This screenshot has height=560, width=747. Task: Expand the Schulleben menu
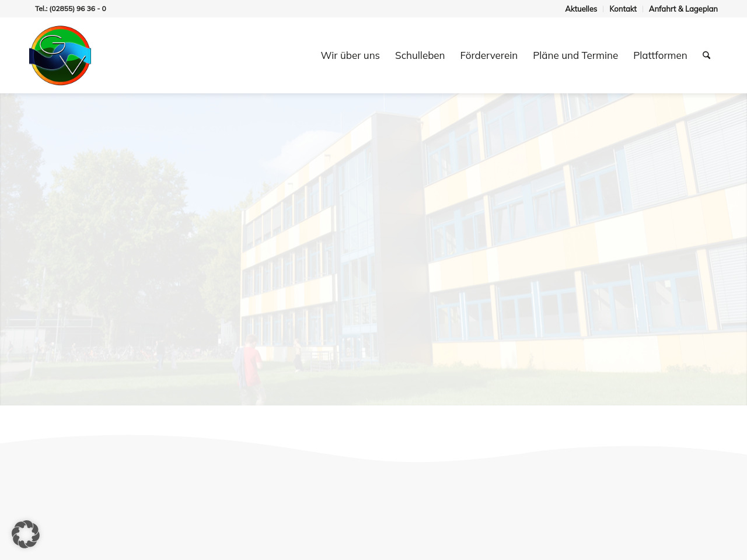coord(420,55)
